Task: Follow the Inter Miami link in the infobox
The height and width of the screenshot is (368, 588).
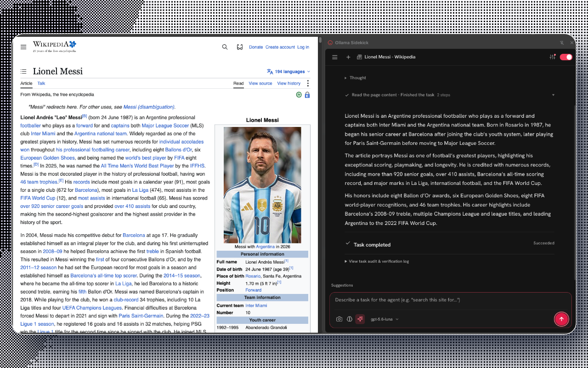Action: [x=256, y=305]
